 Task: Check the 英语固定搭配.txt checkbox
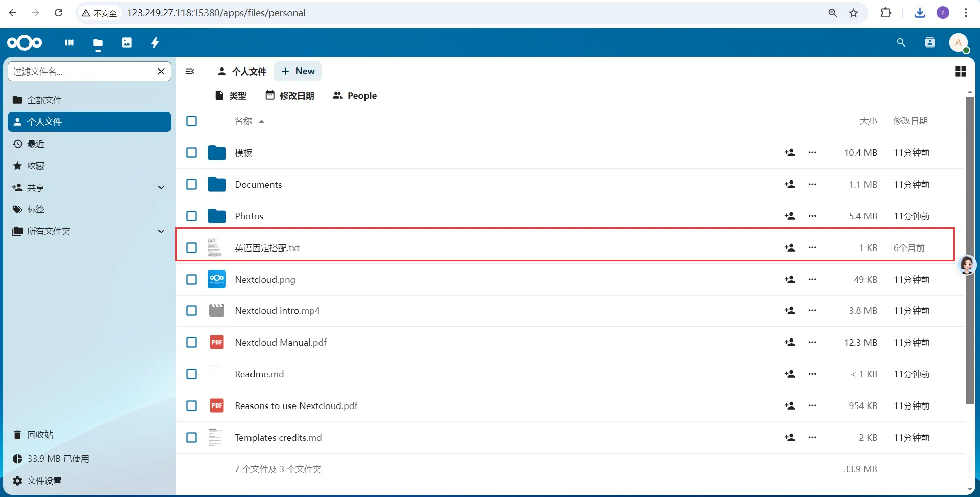coord(192,247)
